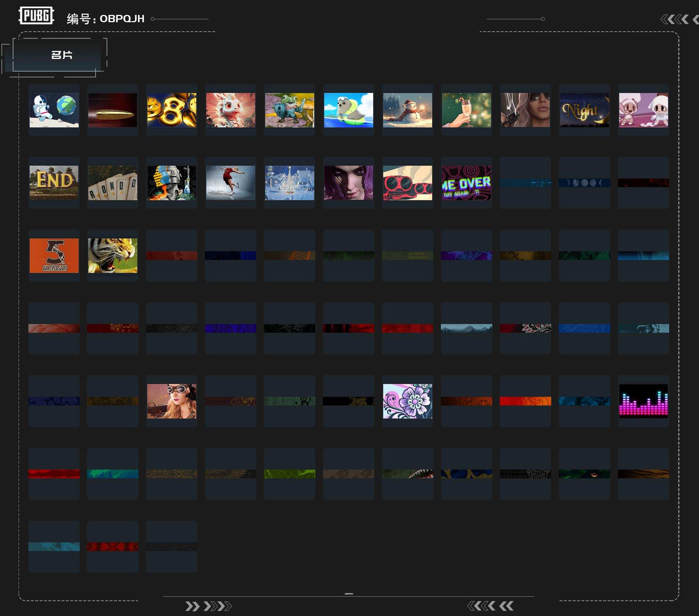Select the shark teeth strip nameplate

click(x=407, y=474)
